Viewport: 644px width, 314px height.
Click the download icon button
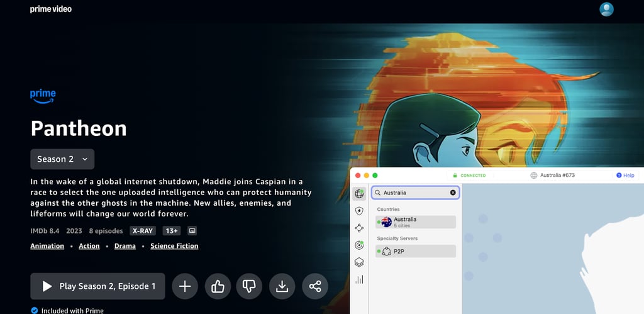[x=282, y=286]
